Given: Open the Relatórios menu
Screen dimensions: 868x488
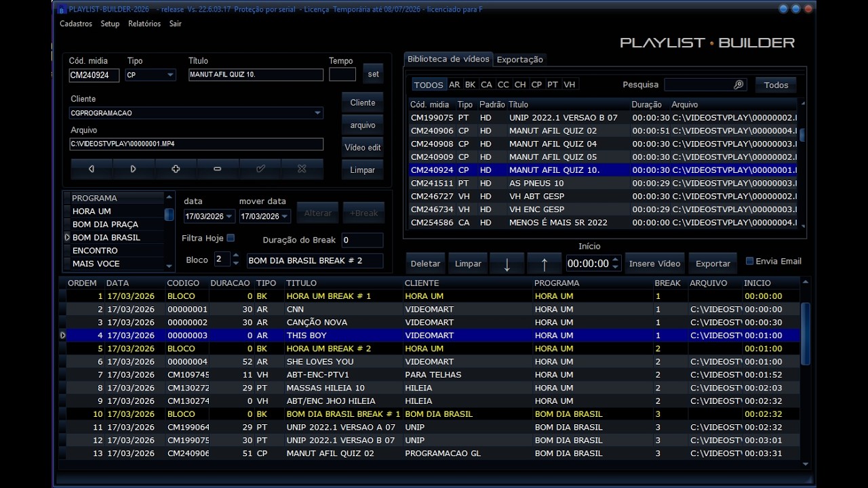Looking at the screenshot, I should coord(144,24).
